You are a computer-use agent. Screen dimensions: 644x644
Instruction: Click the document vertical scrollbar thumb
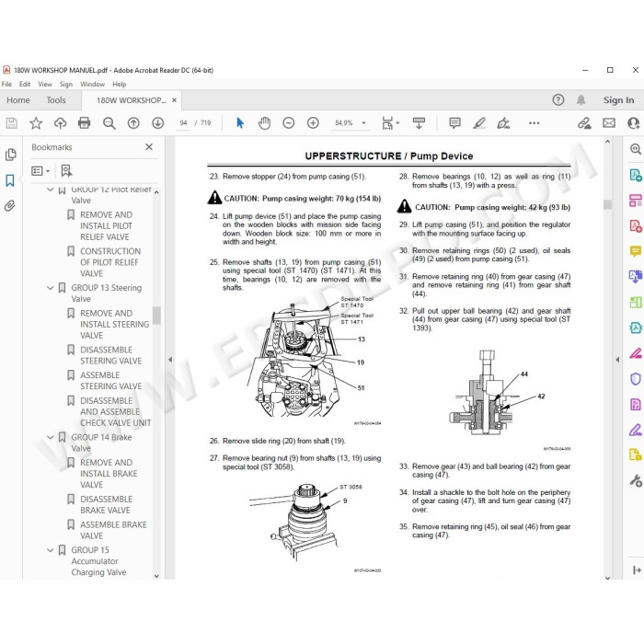pos(608,204)
